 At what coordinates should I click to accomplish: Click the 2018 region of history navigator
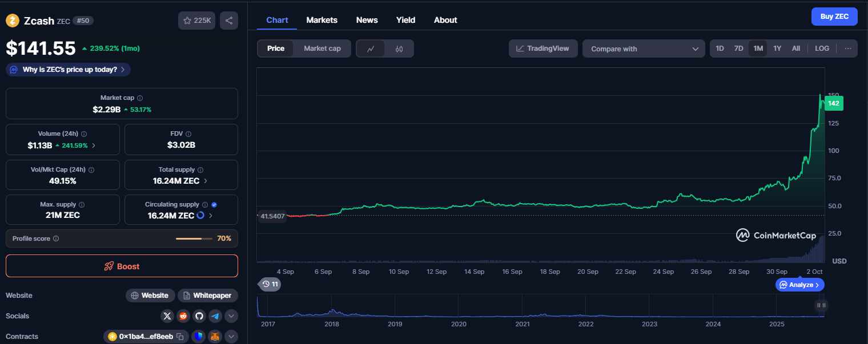(332, 323)
